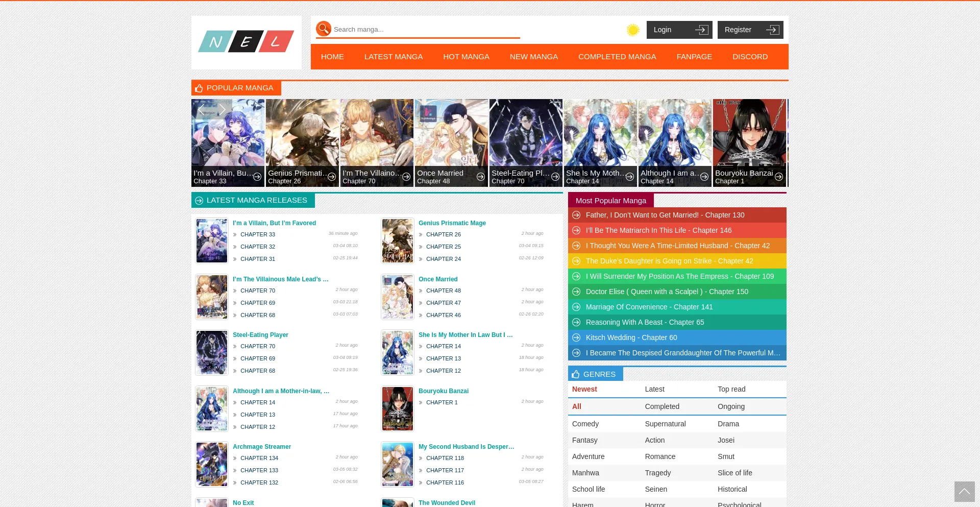Screen dimensions: 980x507
Task: Open the Josei genre
Action: point(726,440)
